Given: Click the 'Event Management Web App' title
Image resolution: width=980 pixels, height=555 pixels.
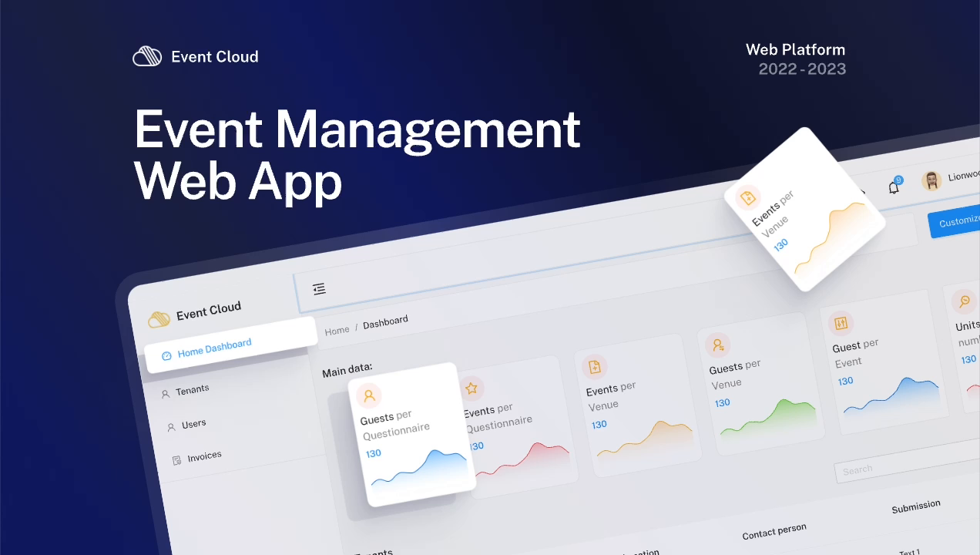Looking at the screenshot, I should pos(357,155).
